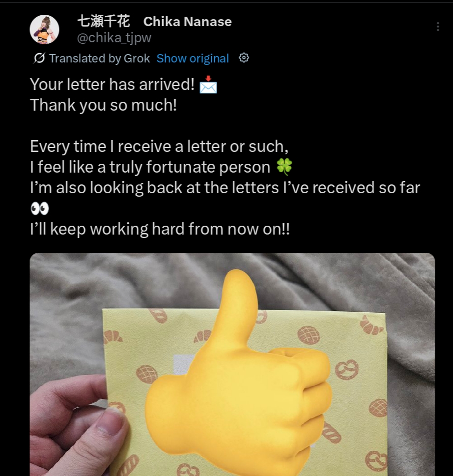The image size is (453, 476).
Task: Click the envelope emoji after arrived
Action: coord(208,85)
